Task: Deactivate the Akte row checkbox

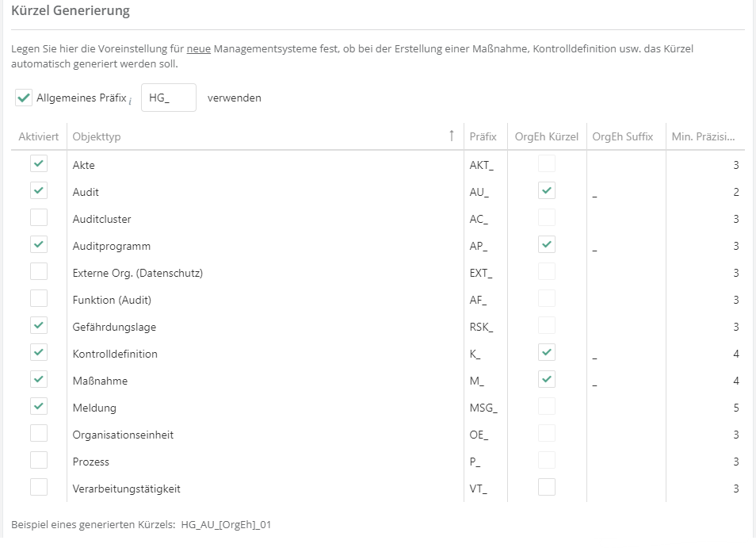Action: [x=38, y=164]
